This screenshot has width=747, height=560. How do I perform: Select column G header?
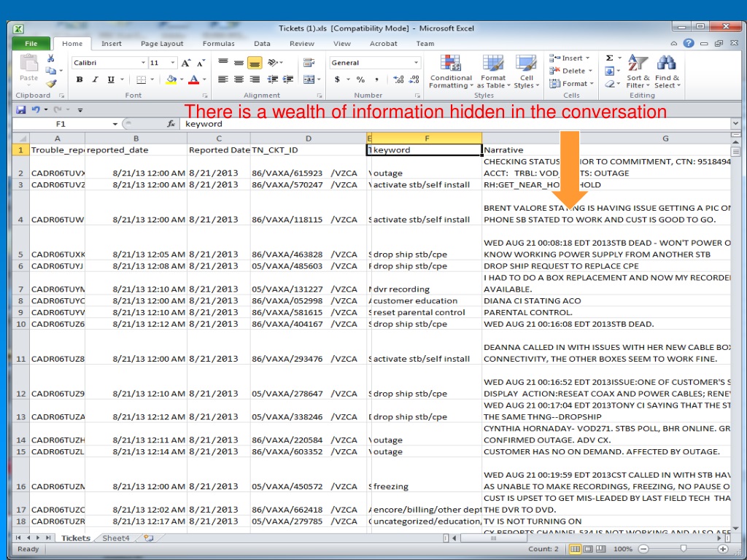665,138
